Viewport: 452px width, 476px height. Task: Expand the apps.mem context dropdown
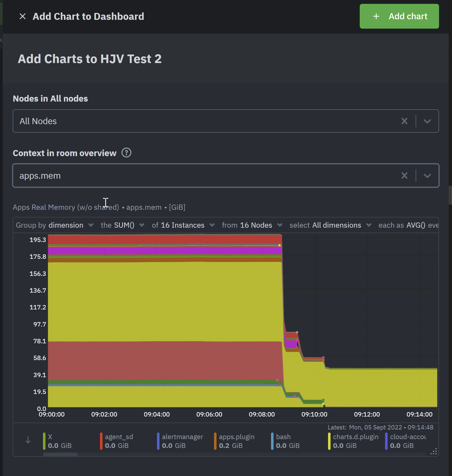[x=427, y=175]
